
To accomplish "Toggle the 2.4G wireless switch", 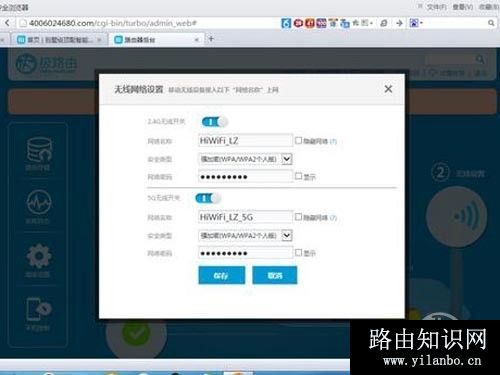I will tap(214, 122).
